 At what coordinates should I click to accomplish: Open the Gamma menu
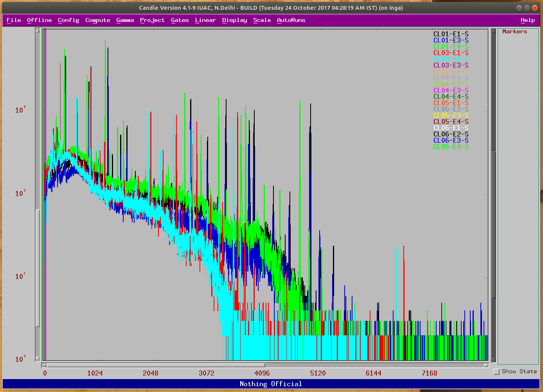[x=125, y=20]
